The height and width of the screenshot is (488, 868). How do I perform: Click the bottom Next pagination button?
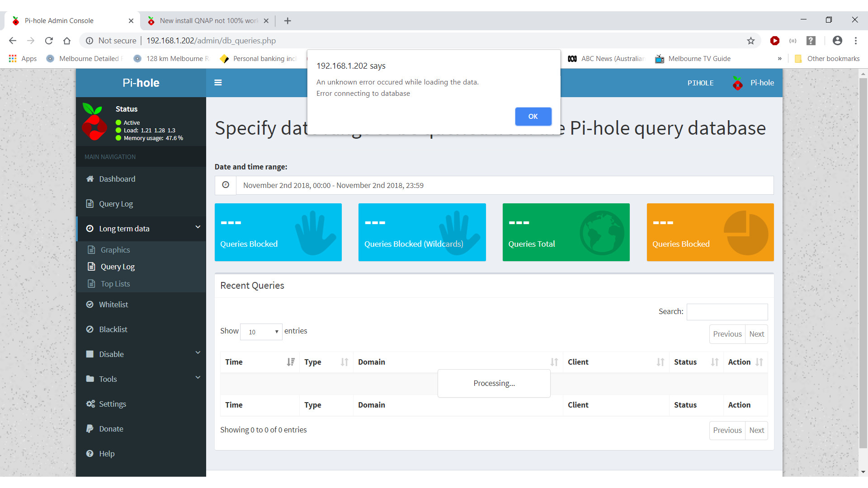(x=756, y=431)
